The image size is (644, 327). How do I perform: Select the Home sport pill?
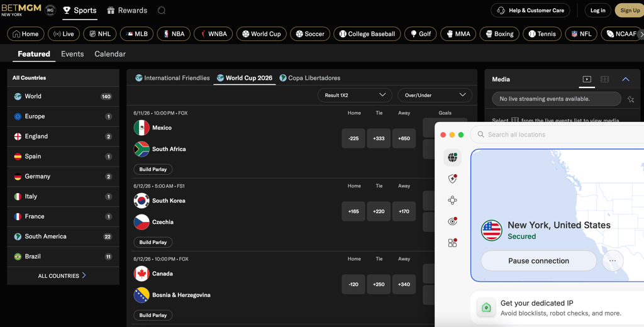tap(26, 34)
